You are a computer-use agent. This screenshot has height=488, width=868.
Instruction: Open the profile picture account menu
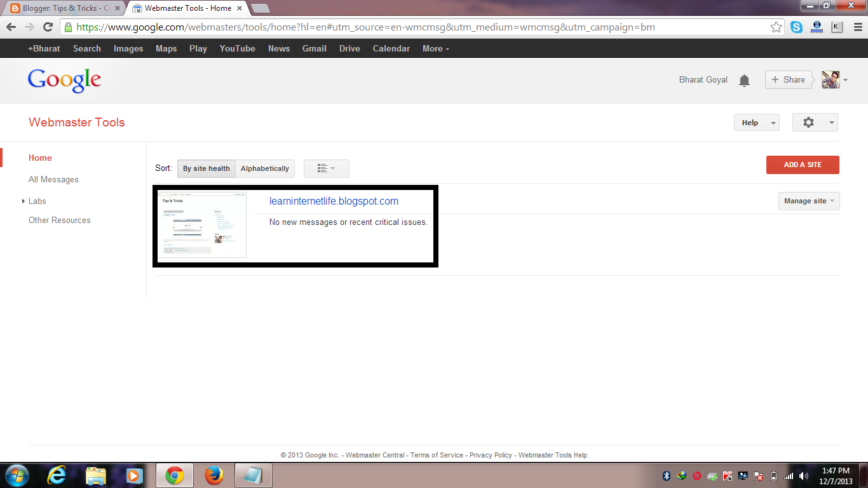point(835,80)
